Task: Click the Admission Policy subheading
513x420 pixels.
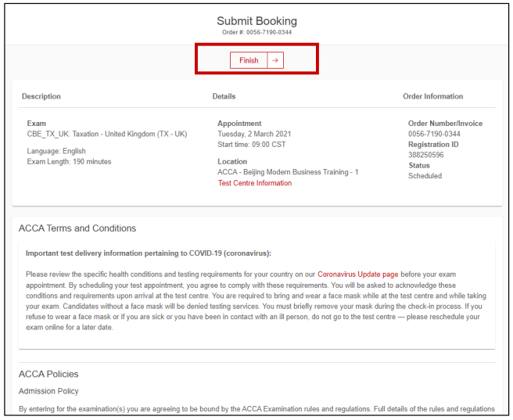Action: pos(48,391)
